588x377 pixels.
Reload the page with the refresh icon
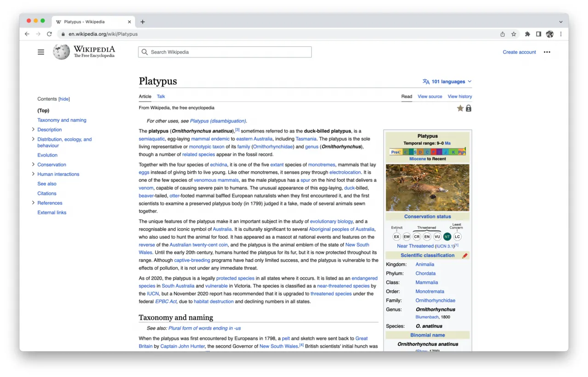(49, 34)
